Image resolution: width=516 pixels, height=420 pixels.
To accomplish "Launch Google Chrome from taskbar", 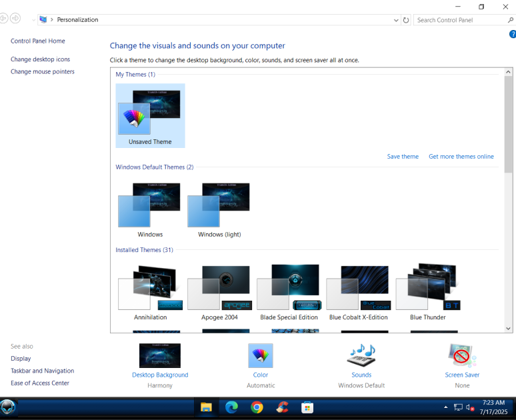I will click(x=257, y=407).
